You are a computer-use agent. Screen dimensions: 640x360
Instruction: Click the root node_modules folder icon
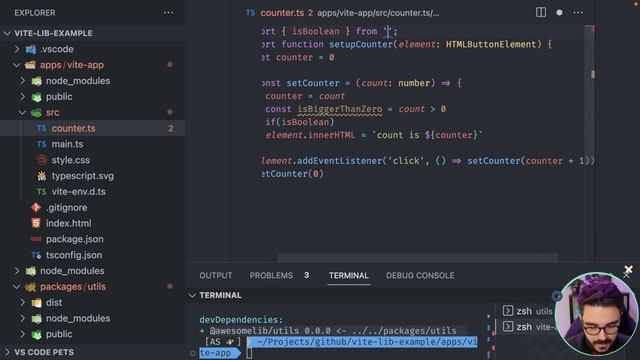click(x=31, y=271)
